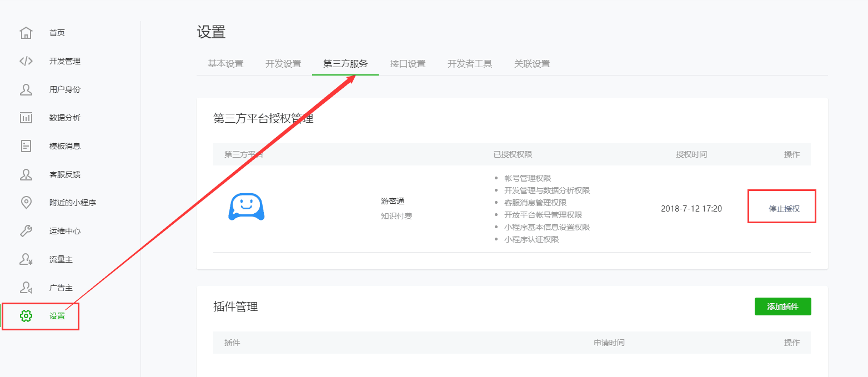Click the home icon beside 首页

pyautogui.click(x=26, y=33)
